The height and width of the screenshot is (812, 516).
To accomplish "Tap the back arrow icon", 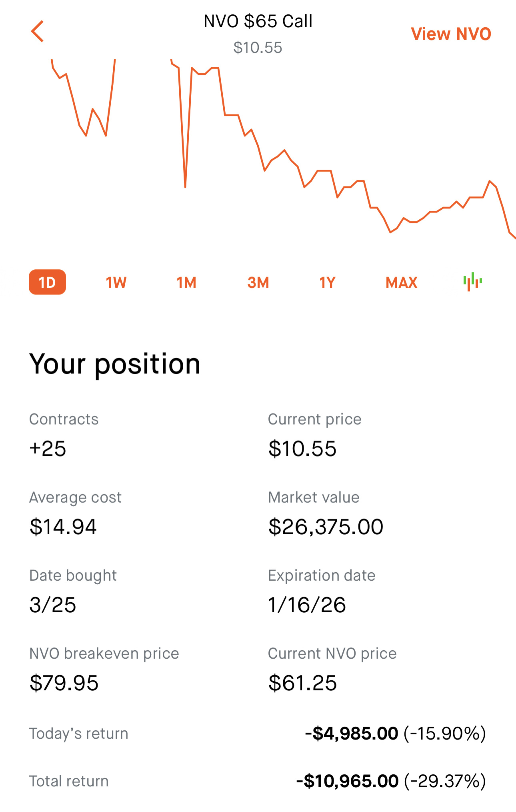I will coord(37,31).
